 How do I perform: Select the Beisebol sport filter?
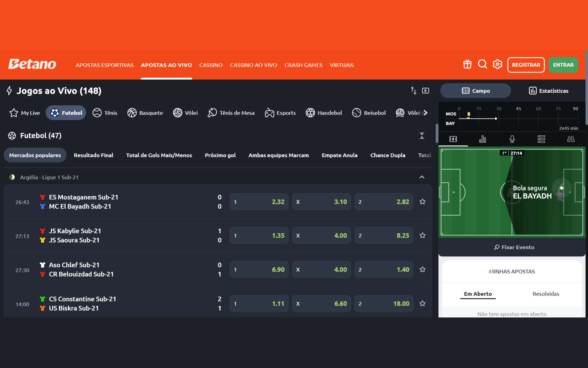coord(369,113)
